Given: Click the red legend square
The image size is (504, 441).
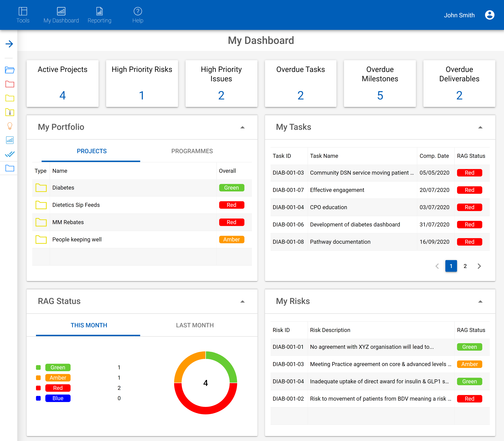Looking at the screenshot, I should [x=38, y=388].
